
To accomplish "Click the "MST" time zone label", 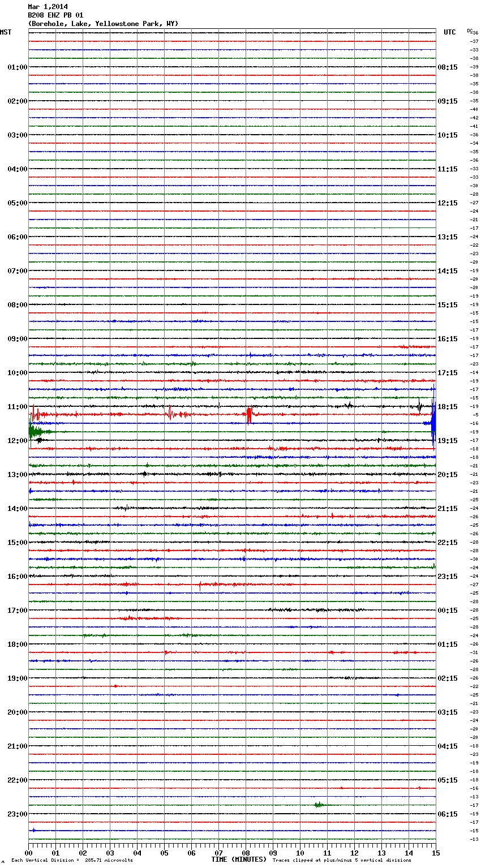I will [6, 32].
